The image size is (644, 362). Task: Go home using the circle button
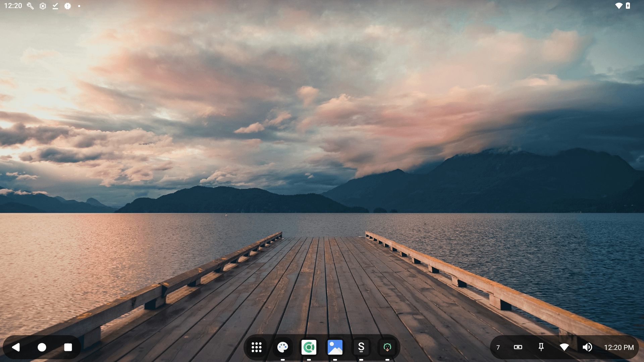pos(42,347)
